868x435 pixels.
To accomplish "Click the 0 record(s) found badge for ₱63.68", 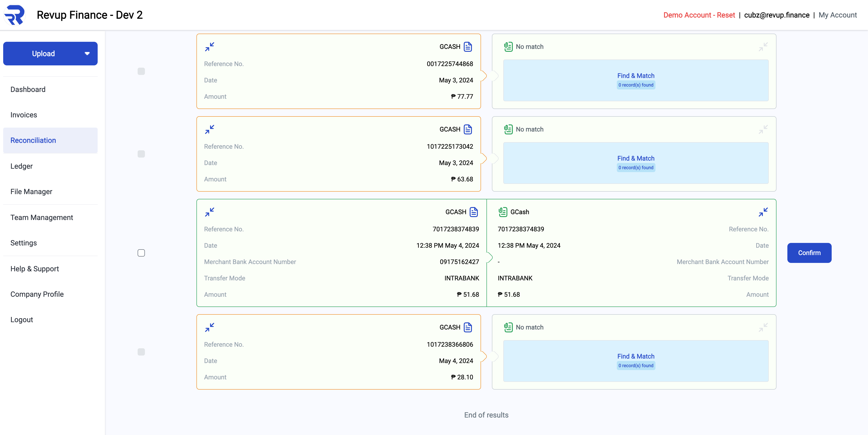I will (635, 168).
